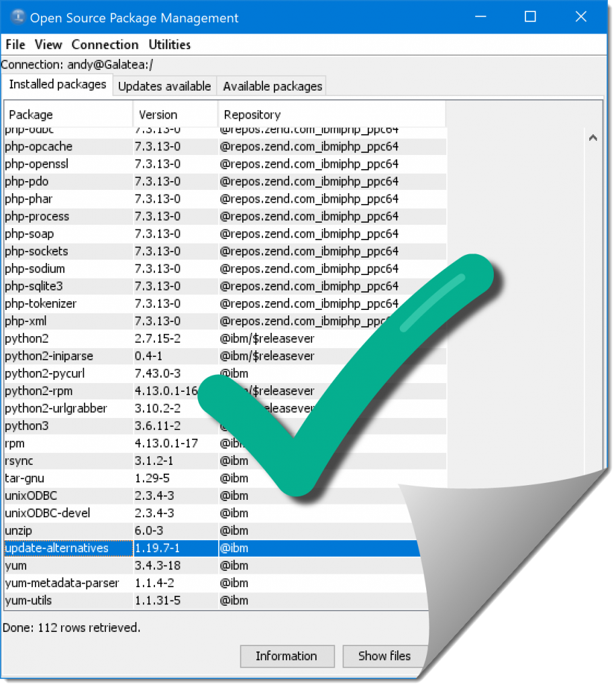Open the File menu

tap(15, 45)
